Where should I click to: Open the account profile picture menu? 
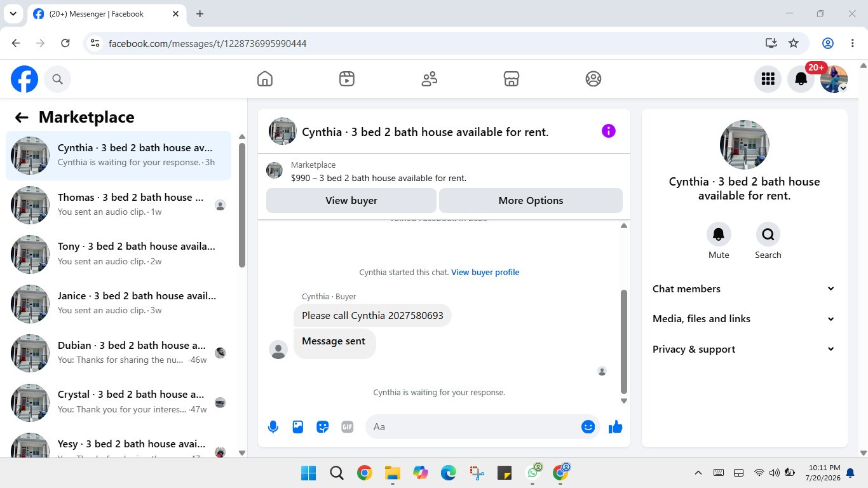tap(834, 79)
